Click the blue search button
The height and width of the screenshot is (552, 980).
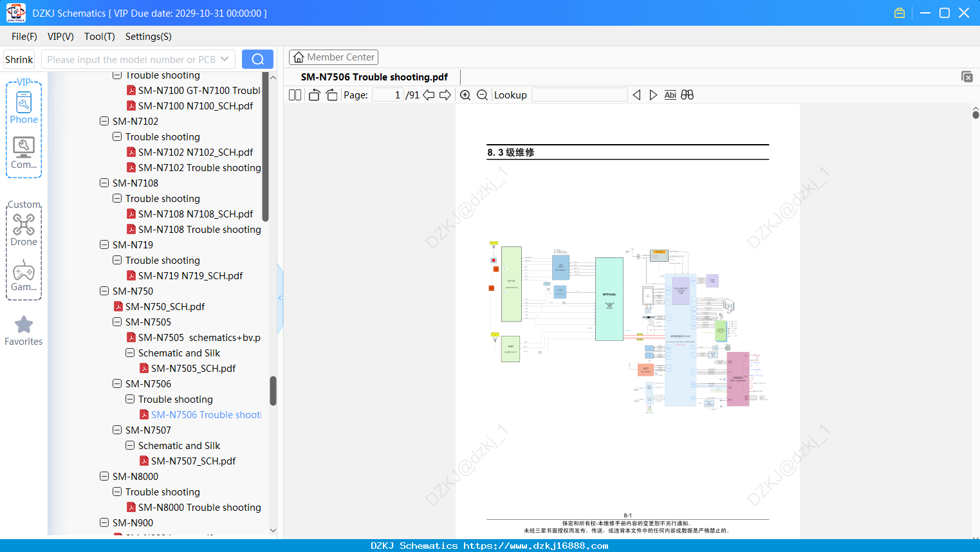click(257, 59)
